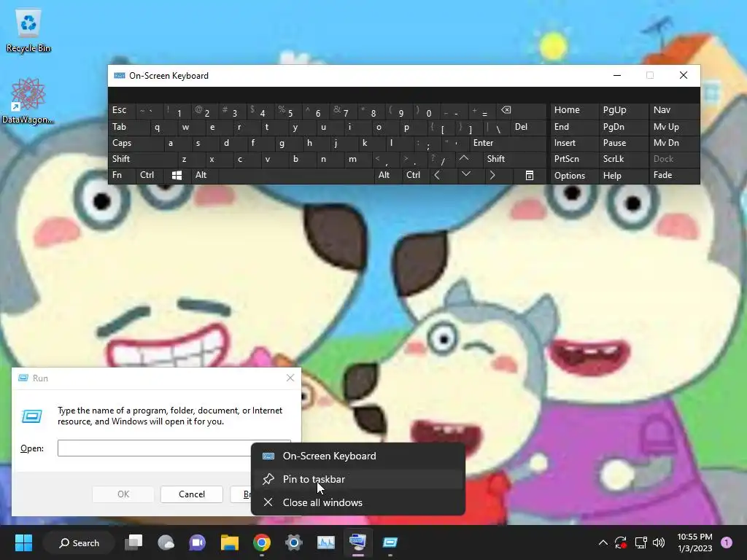Open Task View from the taskbar

(x=133, y=542)
